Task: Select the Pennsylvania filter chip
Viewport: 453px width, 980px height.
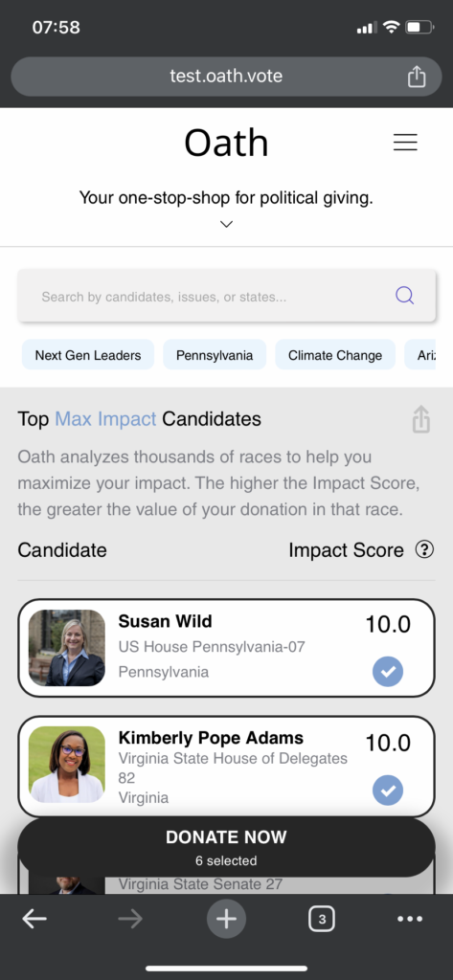Action: pos(215,355)
